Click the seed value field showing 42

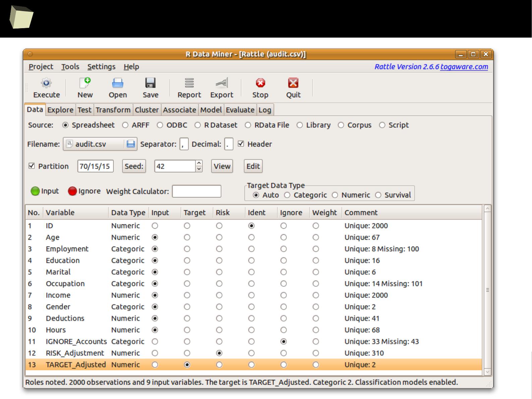[x=175, y=166]
